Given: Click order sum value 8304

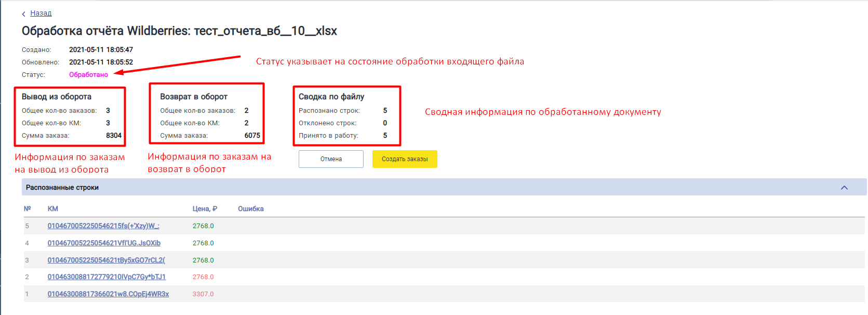Looking at the screenshot, I should [114, 135].
